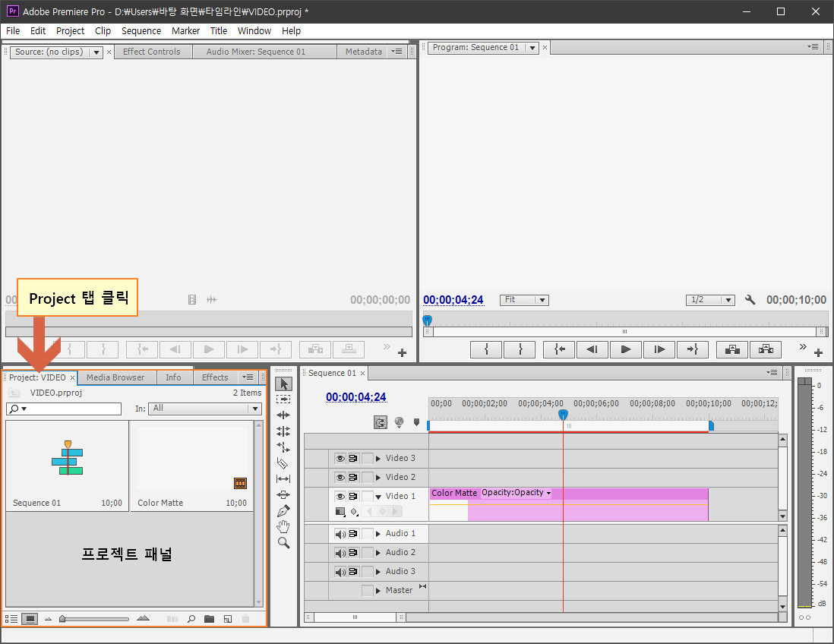Expand the Video 2 track
The height and width of the screenshot is (644, 834).
pyautogui.click(x=378, y=478)
